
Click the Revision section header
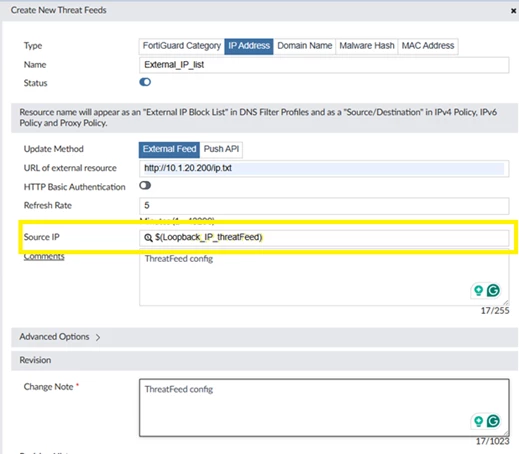[265, 360]
